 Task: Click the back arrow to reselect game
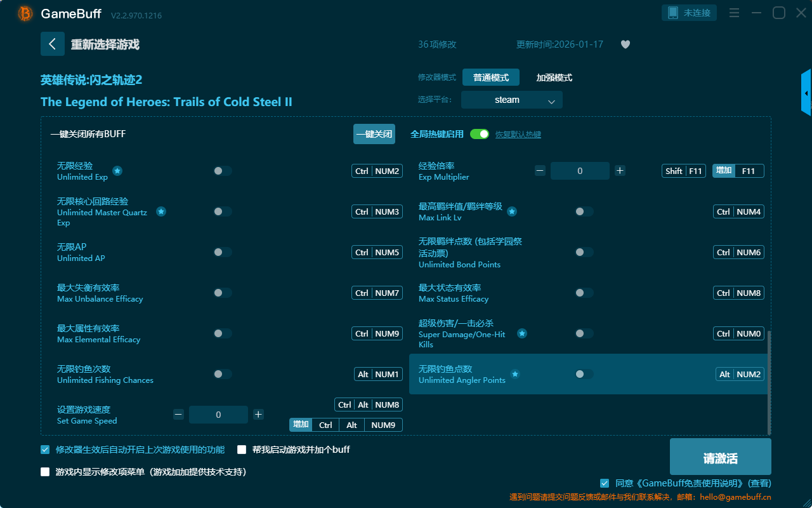(x=52, y=44)
